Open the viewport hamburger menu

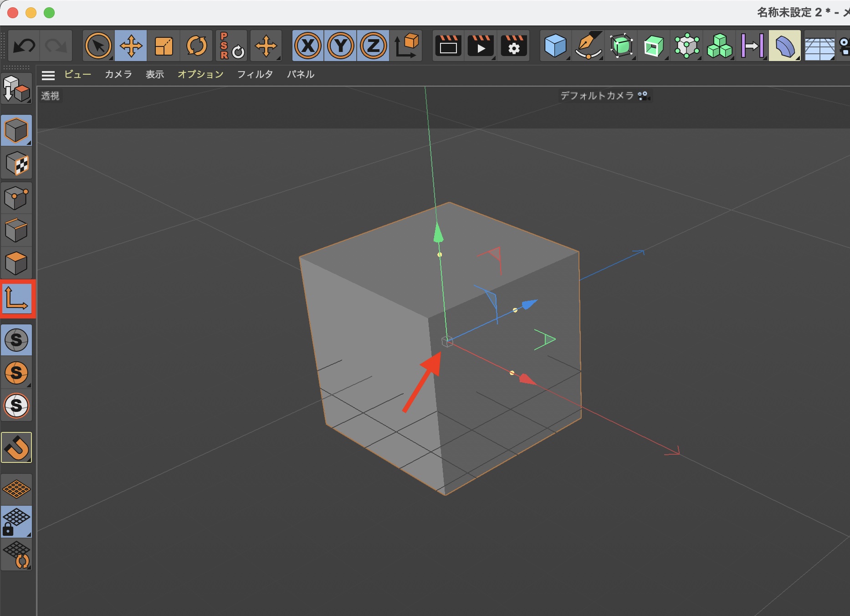tap(48, 75)
